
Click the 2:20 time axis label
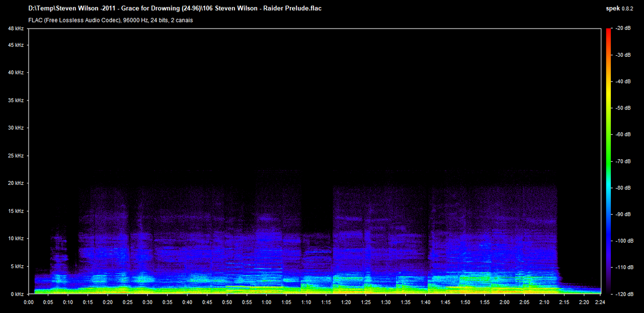pyautogui.click(x=584, y=302)
